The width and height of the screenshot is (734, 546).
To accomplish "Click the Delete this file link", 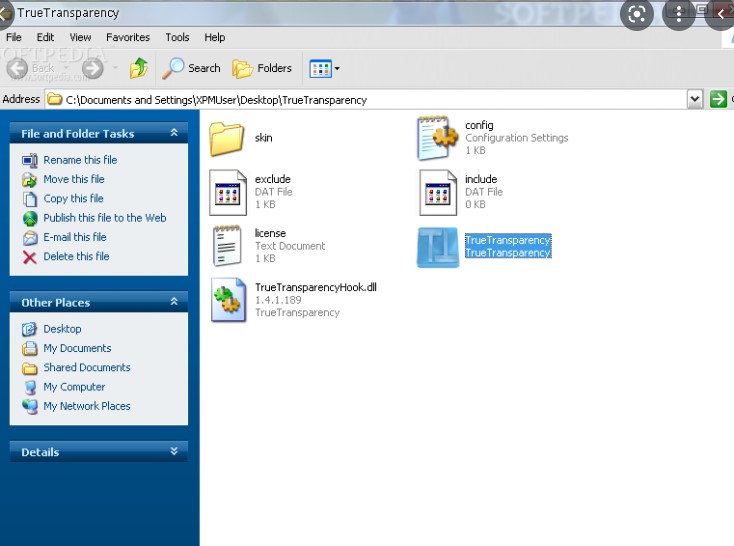I will 76,257.
